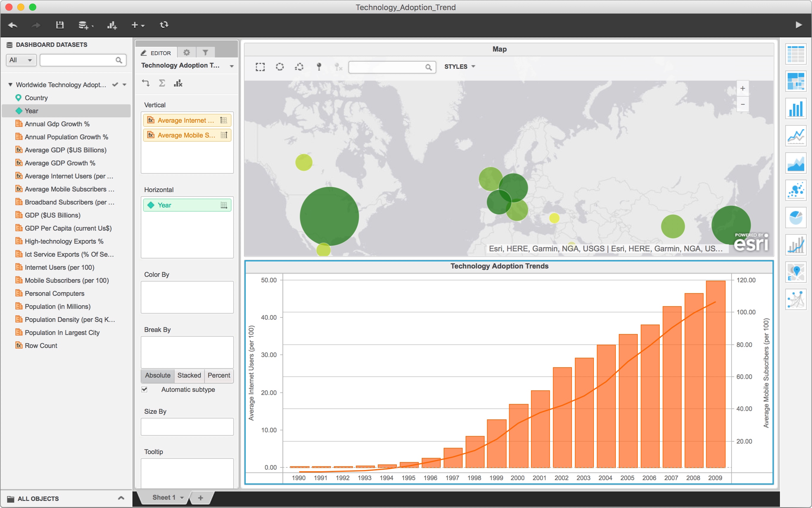812x508 pixels.
Task: Click the Break By drop zone
Action: click(x=187, y=352)
